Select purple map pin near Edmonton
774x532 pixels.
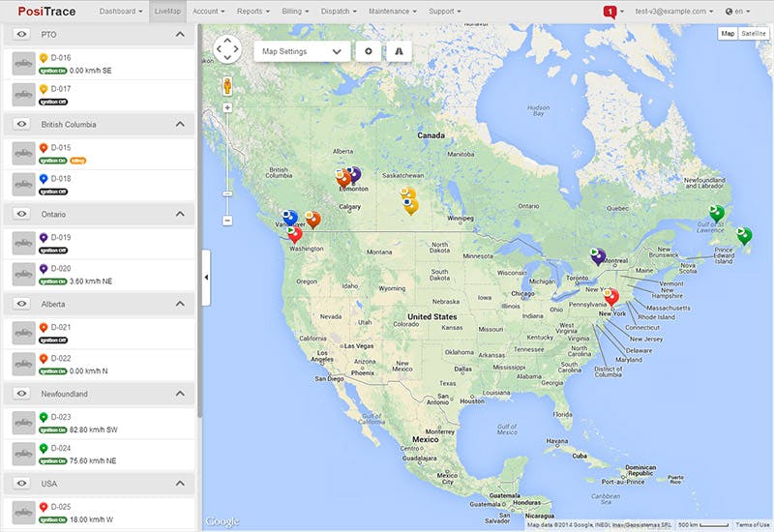[x=354, y=174]
